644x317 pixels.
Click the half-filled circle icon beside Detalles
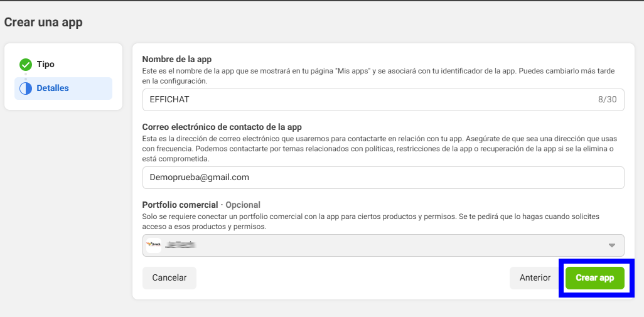click(x=26, y=89)
